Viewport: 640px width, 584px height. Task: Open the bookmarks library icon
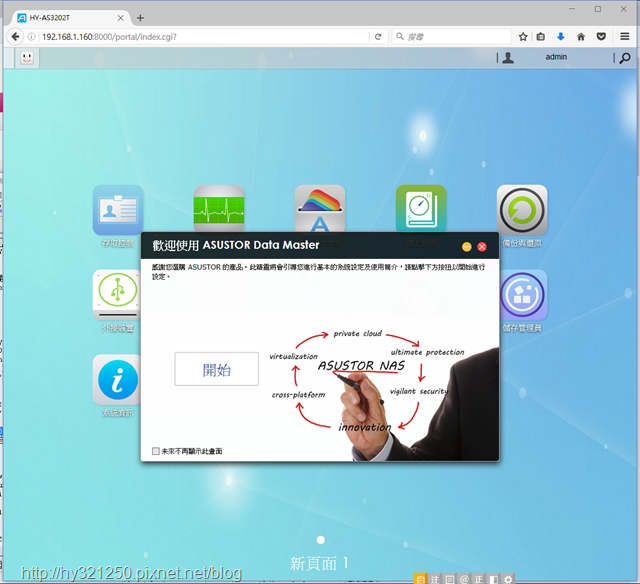(x=541, y=37)
